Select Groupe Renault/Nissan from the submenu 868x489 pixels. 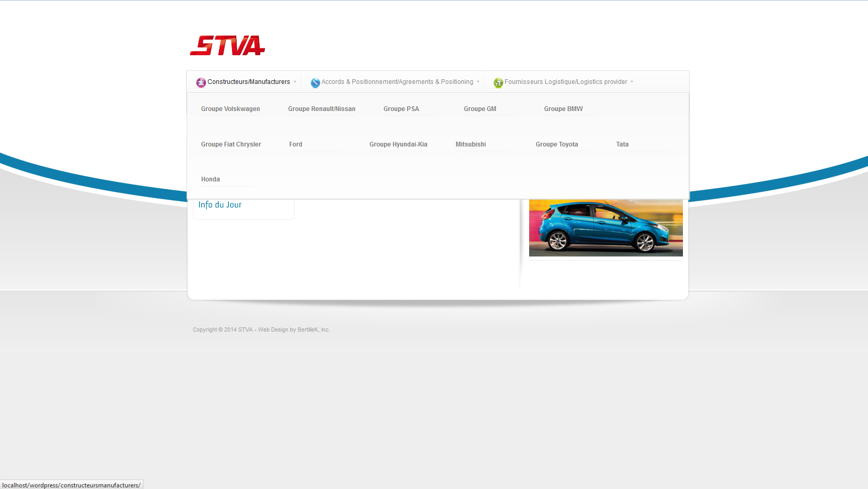point(322,109)
